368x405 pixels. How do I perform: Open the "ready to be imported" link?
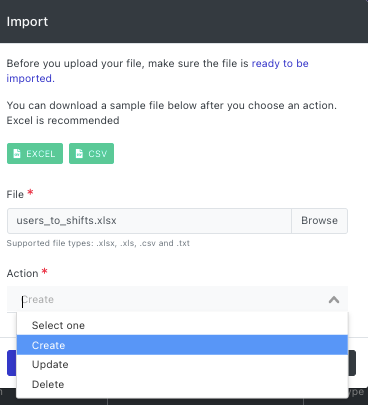pos(157,71)
